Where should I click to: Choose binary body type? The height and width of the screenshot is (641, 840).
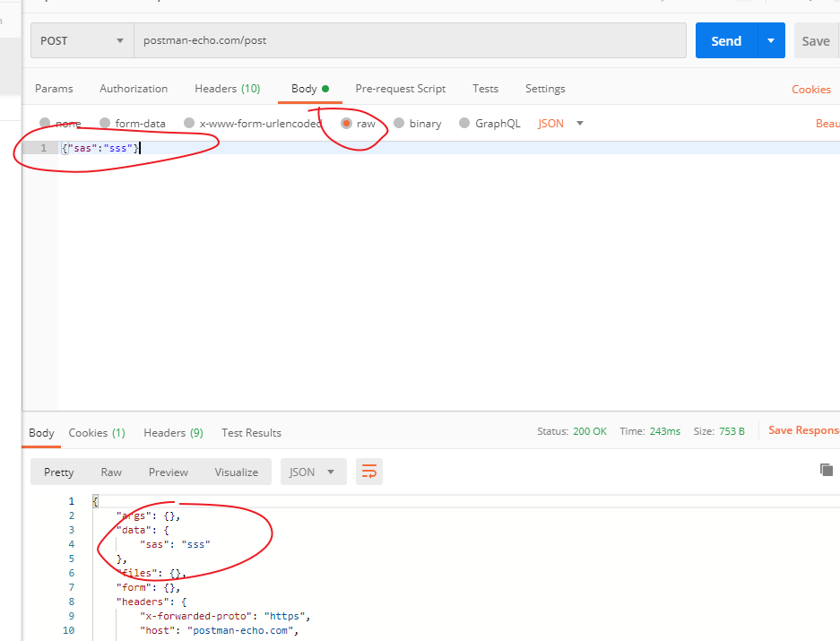point(399,124)
